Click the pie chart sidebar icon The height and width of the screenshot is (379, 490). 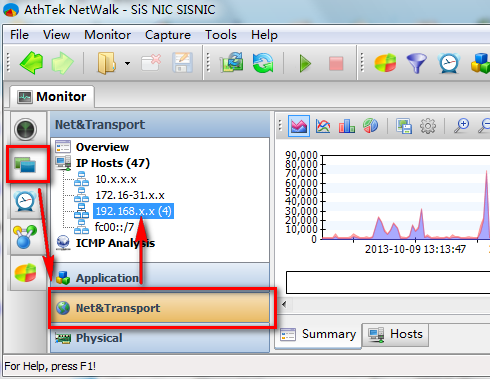pos(26,273)
